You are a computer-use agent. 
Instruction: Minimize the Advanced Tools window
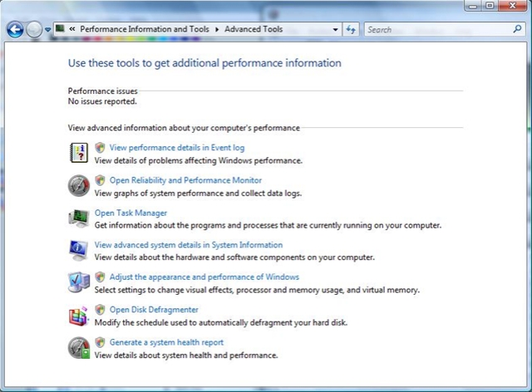(x=473, y=6)
